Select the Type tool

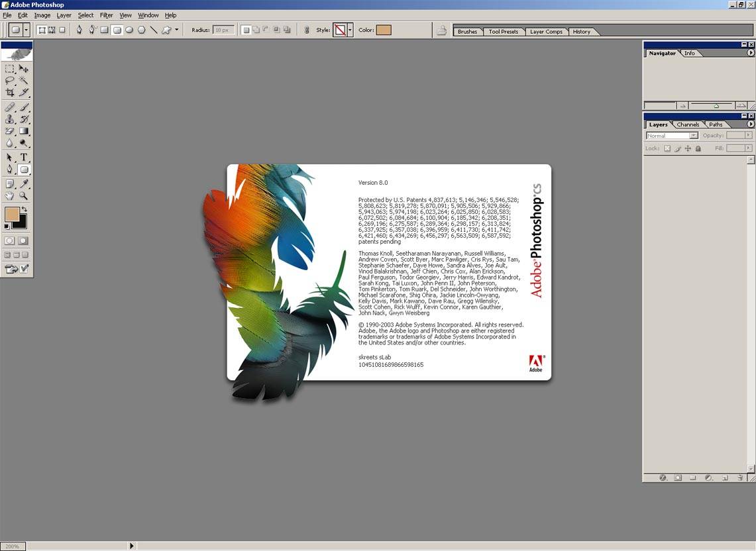24,157
